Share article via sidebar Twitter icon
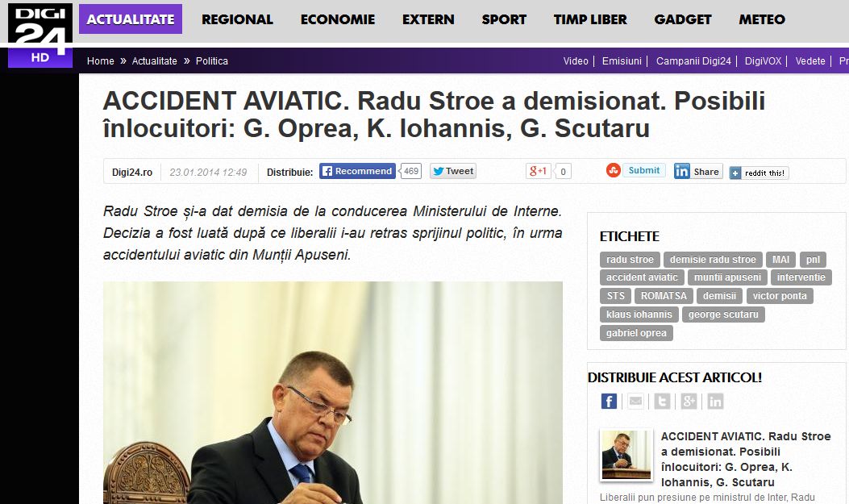This screenshot has width=849, height=504. click(662, 402)
